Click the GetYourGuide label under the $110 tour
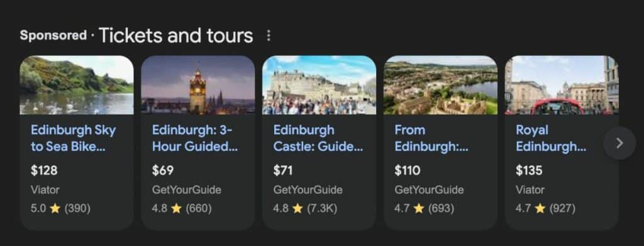The image size is (644, 246). (429, 190)
